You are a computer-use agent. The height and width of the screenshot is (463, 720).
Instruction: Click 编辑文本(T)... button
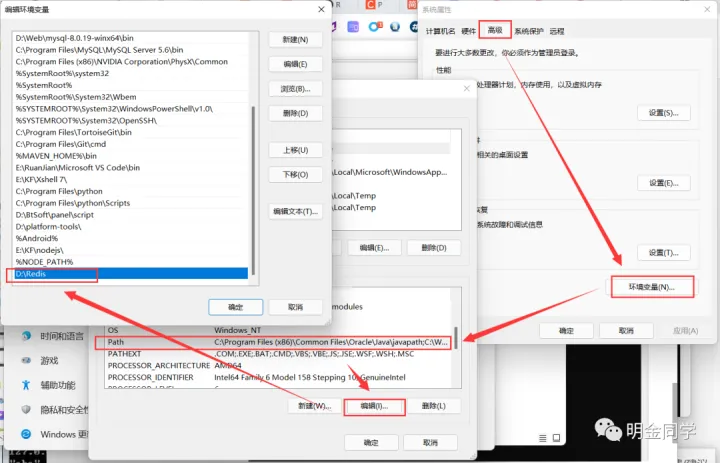(x=296, y=211)
